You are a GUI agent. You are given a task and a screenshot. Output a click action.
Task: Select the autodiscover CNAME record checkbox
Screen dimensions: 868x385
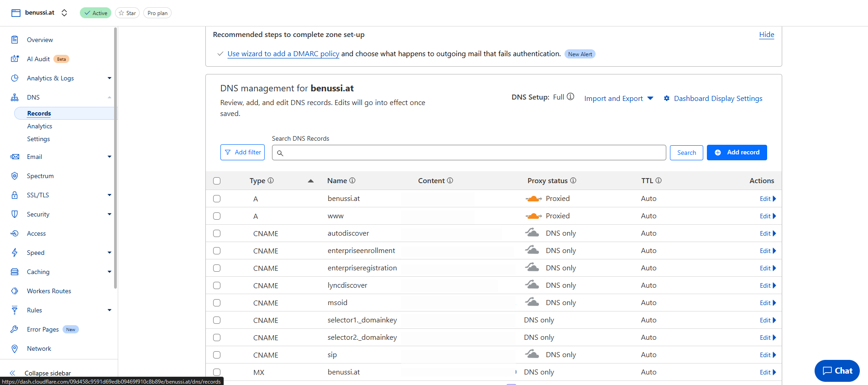pos(217,233)
